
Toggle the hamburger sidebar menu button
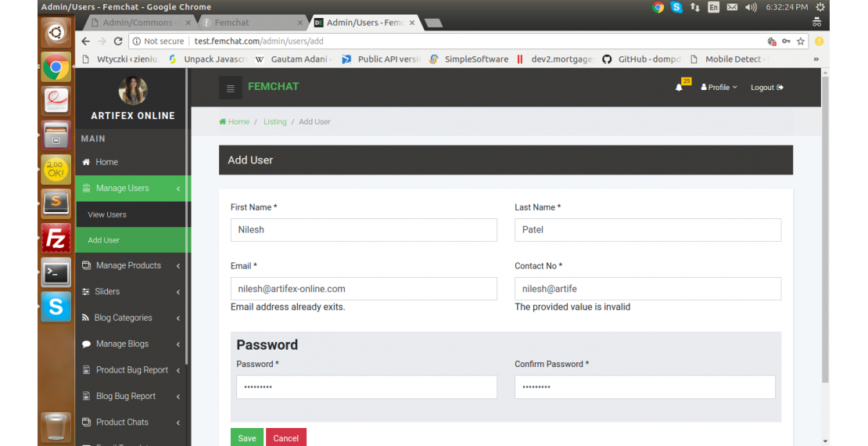coord(230,88)
